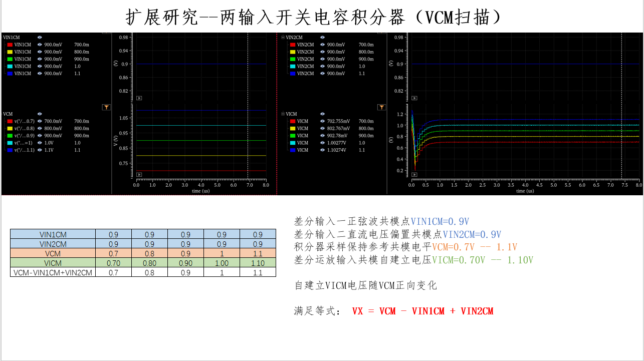Click the yellow swatch of v("/...0.8) signal
The height and width of the screenshot is (361, 644).
10,129
